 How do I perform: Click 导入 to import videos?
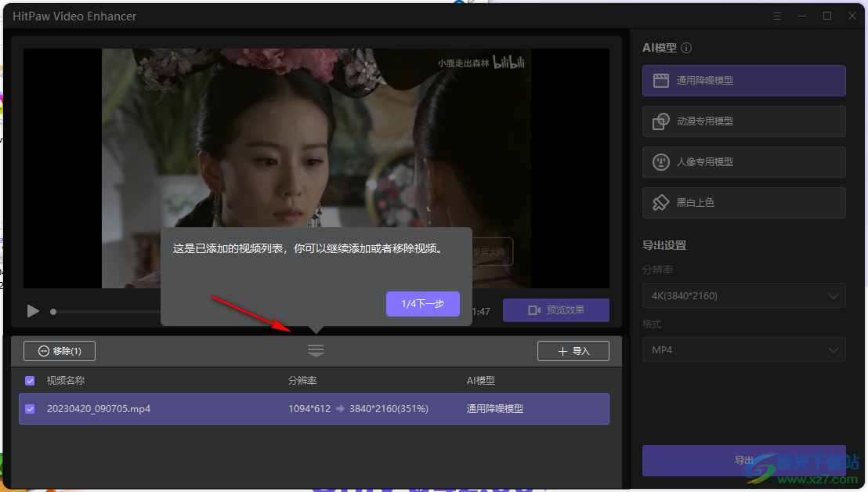[x=573, y=351]
